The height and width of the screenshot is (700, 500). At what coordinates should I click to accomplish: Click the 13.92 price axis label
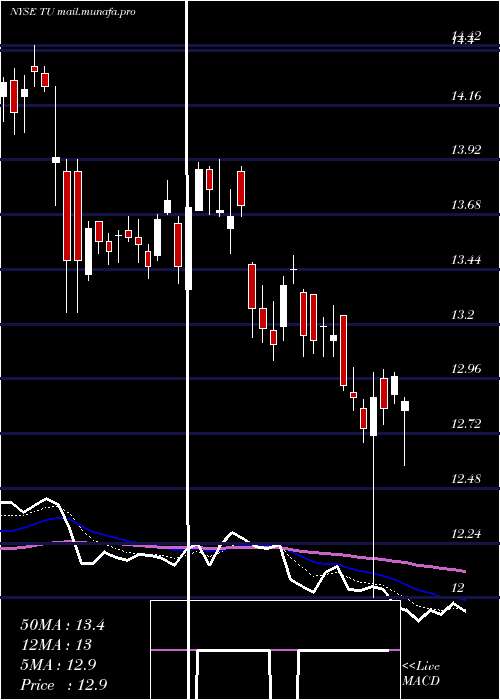(x=466, y=150)
